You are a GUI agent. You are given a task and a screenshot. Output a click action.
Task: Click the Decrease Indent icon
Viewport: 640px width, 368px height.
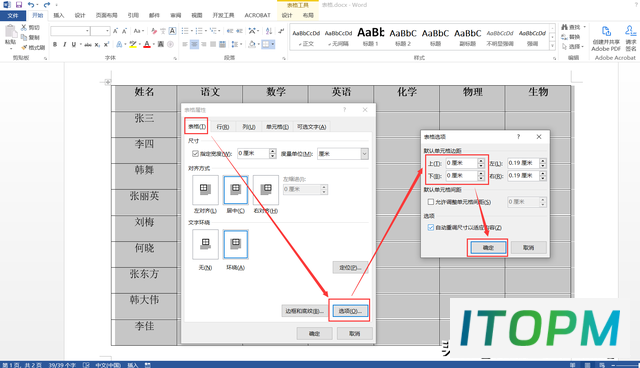click(230, 31)
